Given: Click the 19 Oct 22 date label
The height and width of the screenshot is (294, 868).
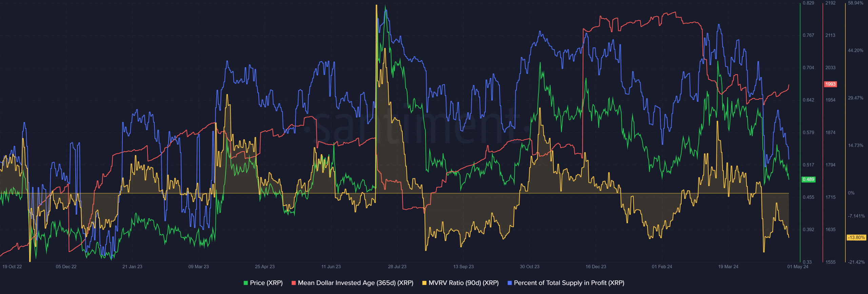Looking at the screenshot, I should click(12, 267).
